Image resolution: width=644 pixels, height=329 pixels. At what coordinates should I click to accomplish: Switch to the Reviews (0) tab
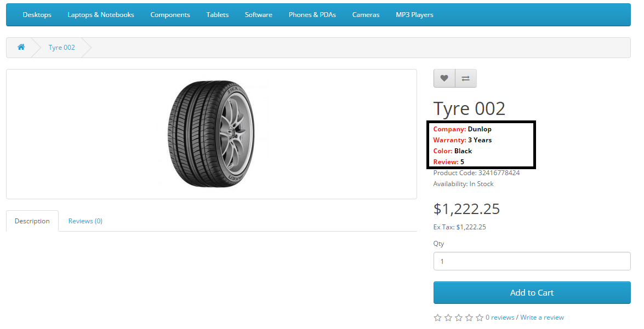coord(85,221)
